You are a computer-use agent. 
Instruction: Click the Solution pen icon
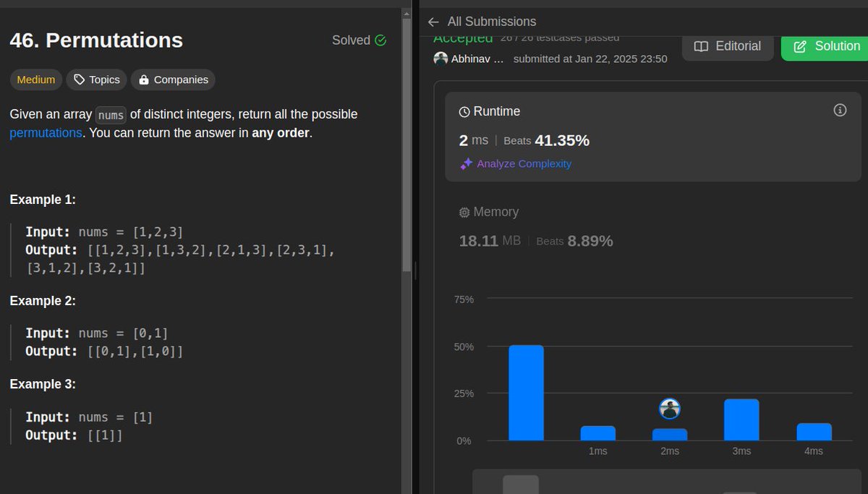(800, 46)
